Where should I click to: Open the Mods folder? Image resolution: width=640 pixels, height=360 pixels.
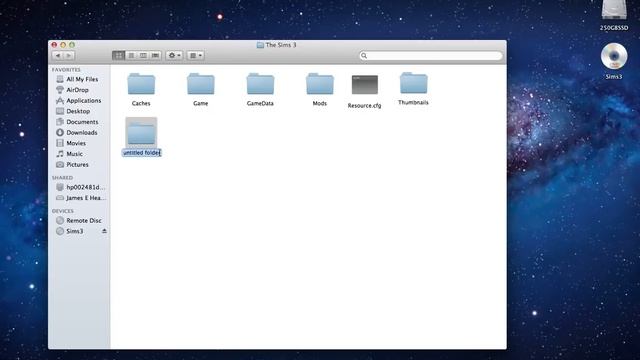click(320, 84)
